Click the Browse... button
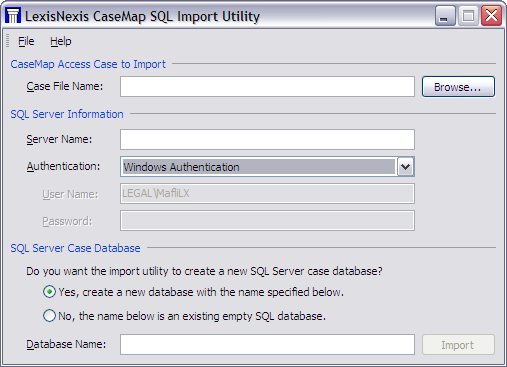 click(x=458, y=87)
